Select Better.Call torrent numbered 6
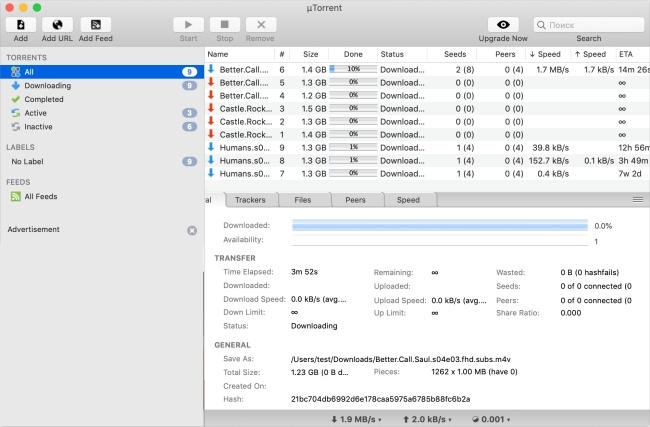The height and width of the screenshot is (427, 650). [427, 70]
